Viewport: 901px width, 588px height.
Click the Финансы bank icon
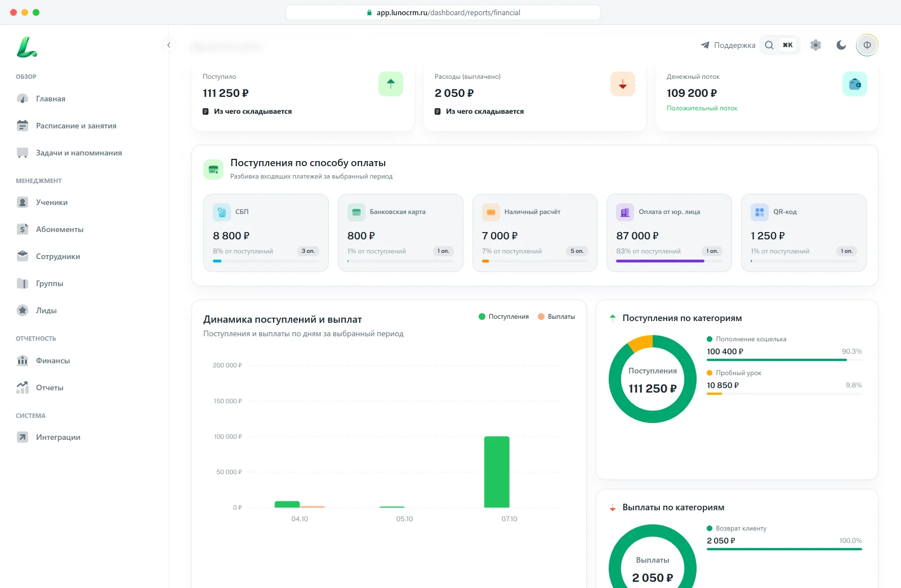coord(23,360)
